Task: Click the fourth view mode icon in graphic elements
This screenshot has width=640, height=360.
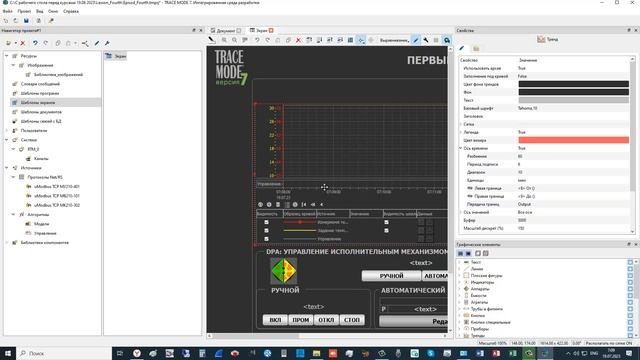Action: pos(486,253)
